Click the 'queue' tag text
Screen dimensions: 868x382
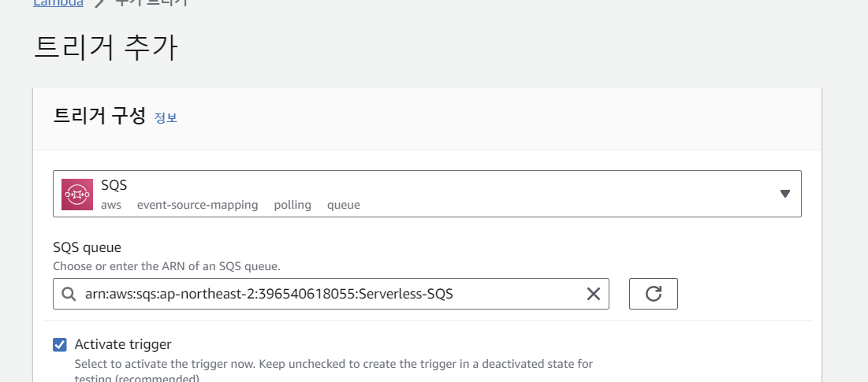tap(344, 205)
